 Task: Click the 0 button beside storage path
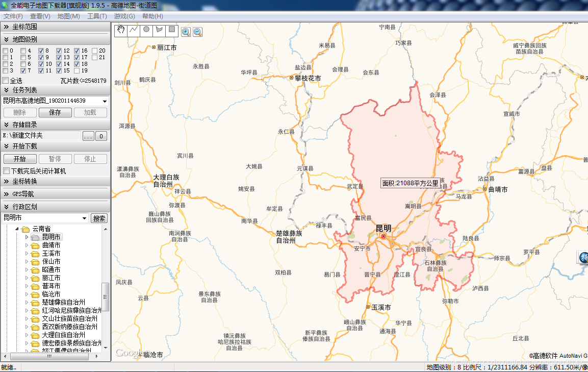point(101,136)
